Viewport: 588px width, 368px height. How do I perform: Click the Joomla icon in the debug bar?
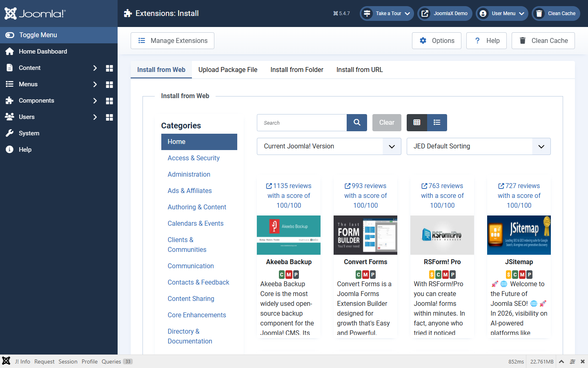(x=6, y=361)
